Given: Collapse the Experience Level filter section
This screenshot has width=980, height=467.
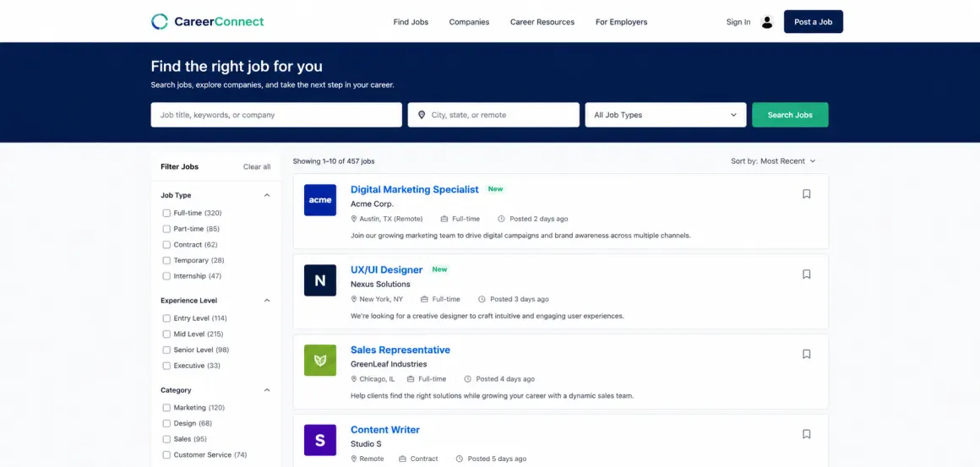Looking at the screenshot, I should pyautogui.click(x=267, y=301).
